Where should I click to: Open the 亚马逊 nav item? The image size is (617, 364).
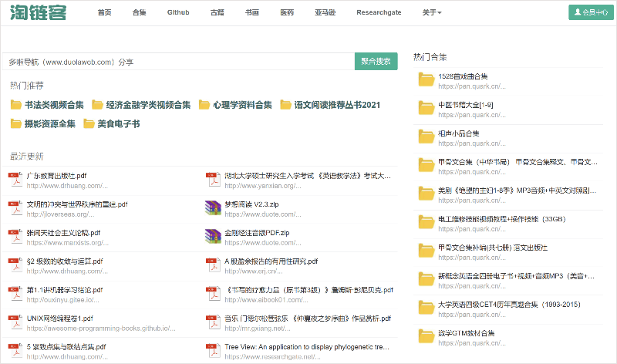[x=325, y=12]
